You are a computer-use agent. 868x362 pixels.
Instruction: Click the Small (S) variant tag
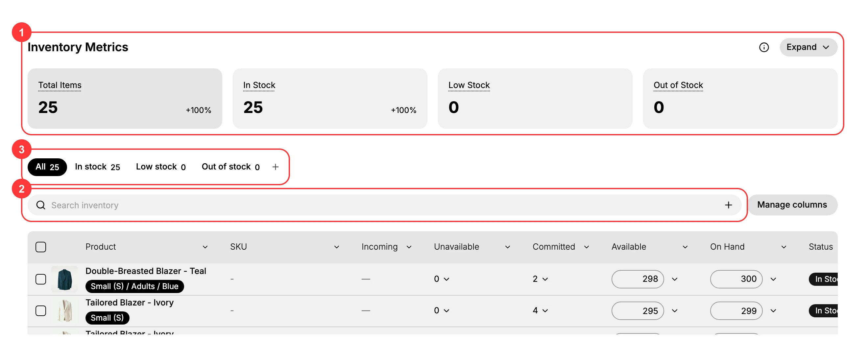pos(107,318)
